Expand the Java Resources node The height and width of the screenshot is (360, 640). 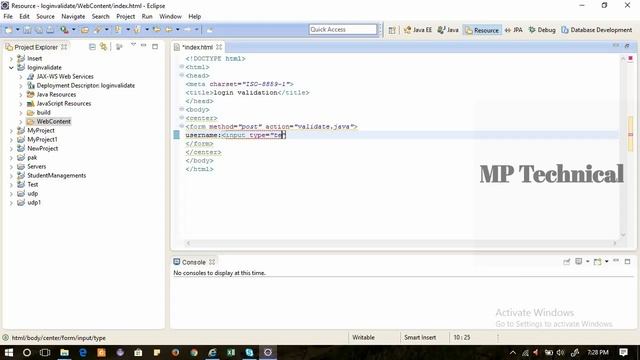[21, 94]
